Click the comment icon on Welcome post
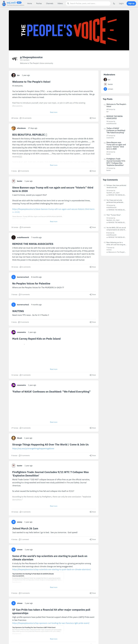 click(21, 118)
